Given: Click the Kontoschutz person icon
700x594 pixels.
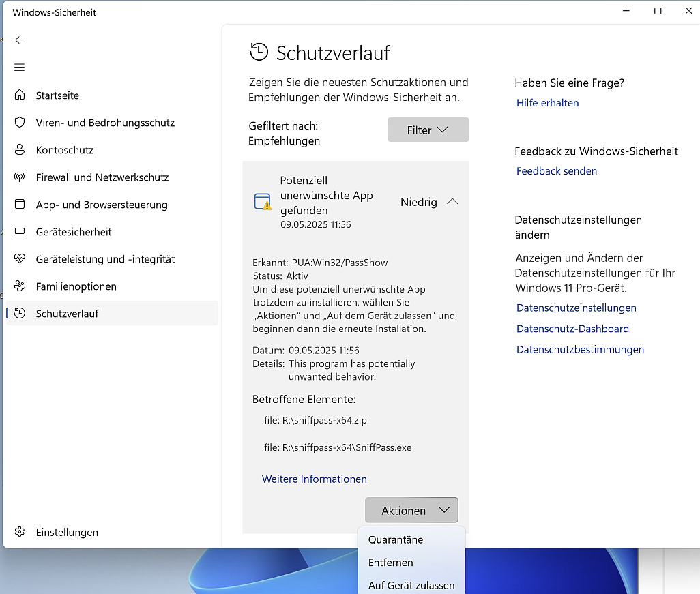Looking at the screenshot, I should point(20,149).
